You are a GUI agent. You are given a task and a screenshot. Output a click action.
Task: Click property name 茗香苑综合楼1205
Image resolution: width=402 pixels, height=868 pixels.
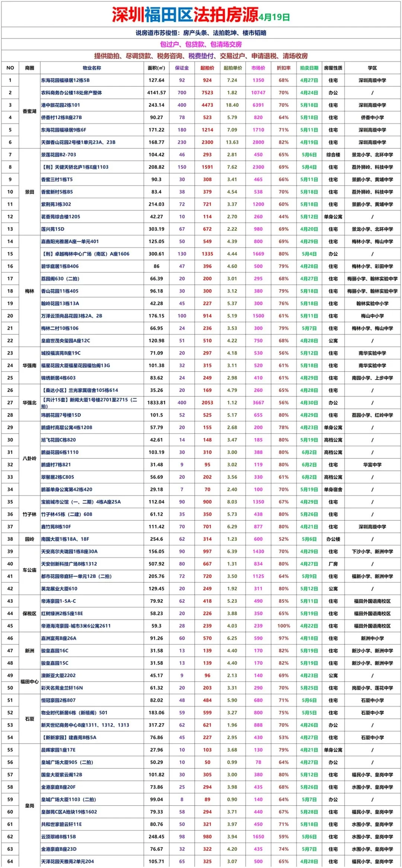coord(60,216)
